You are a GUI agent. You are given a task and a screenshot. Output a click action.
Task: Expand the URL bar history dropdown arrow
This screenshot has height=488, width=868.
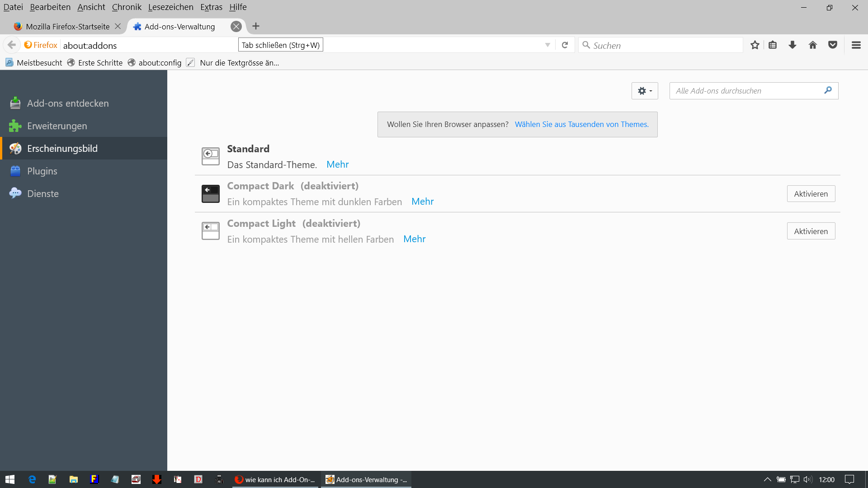(547, 45)
